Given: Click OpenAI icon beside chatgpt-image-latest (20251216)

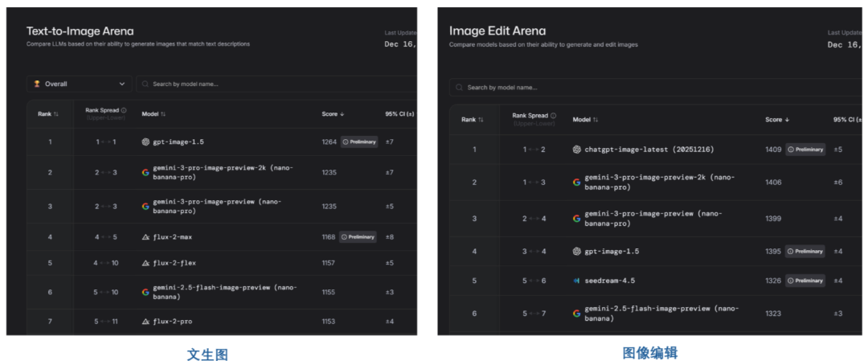Looking at the screenshot, I should click(577, 150).
